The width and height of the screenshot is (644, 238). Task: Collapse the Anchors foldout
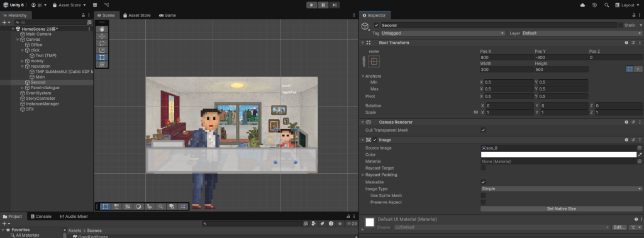click(363, 76)
